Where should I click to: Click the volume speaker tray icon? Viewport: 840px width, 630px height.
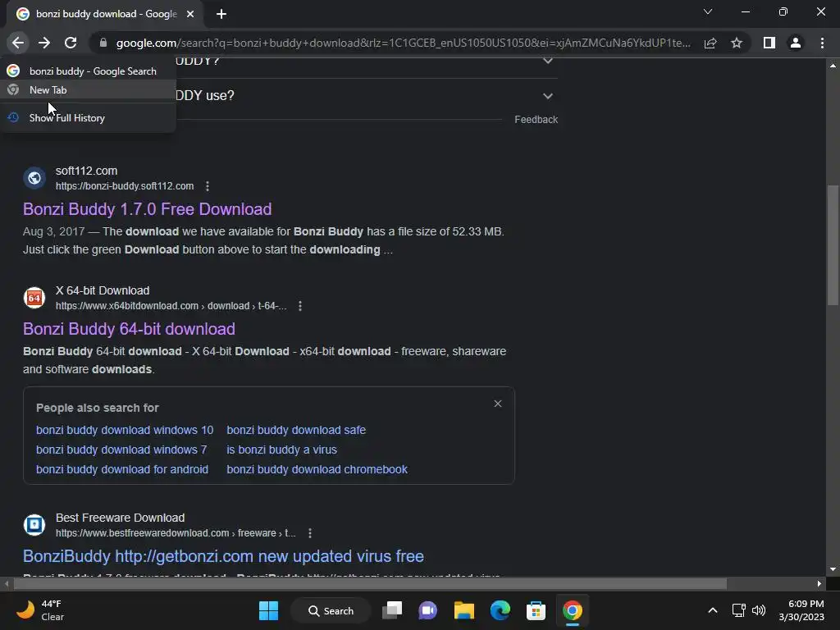tap(759, 610)
